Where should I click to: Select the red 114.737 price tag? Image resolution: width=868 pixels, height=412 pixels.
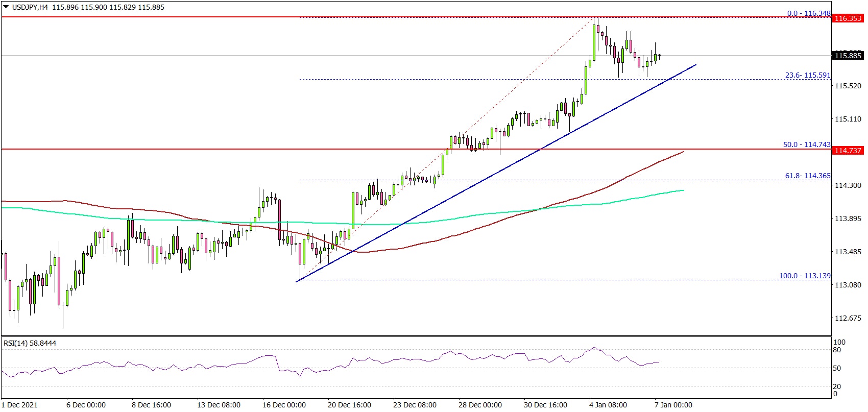848,150
